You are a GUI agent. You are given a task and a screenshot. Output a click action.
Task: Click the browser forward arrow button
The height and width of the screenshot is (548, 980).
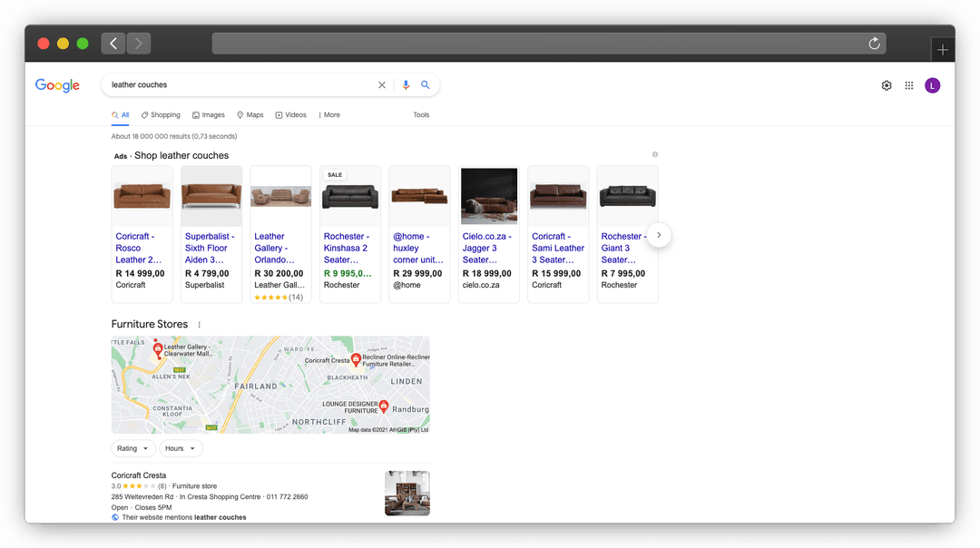[x=139, y=44]
